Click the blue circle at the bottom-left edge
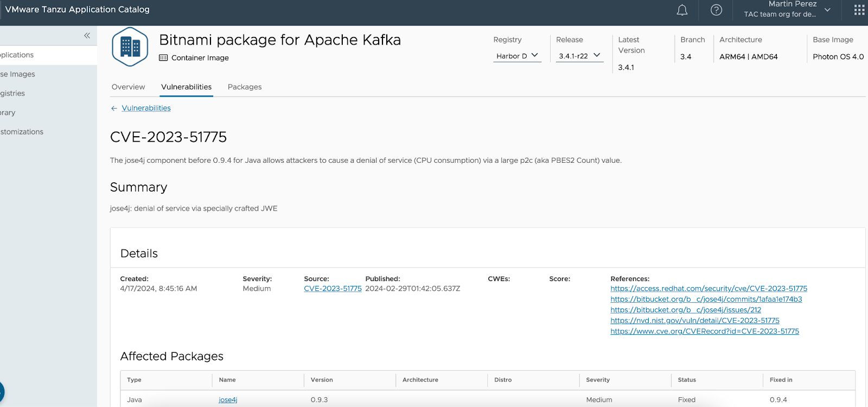The width and height of the screenshot is (868, 407). (1, 392)
